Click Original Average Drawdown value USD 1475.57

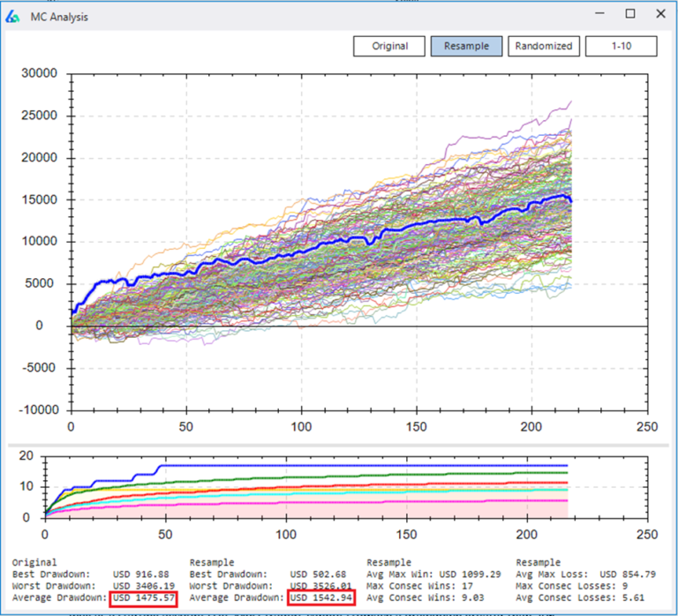point(143,598)
